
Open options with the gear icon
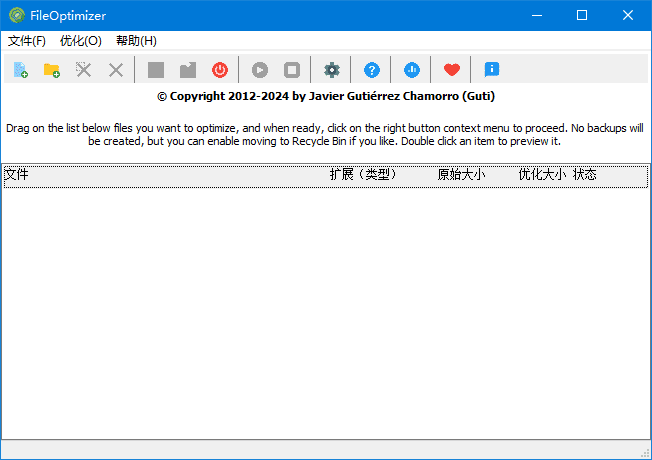[x=332, y=70]
